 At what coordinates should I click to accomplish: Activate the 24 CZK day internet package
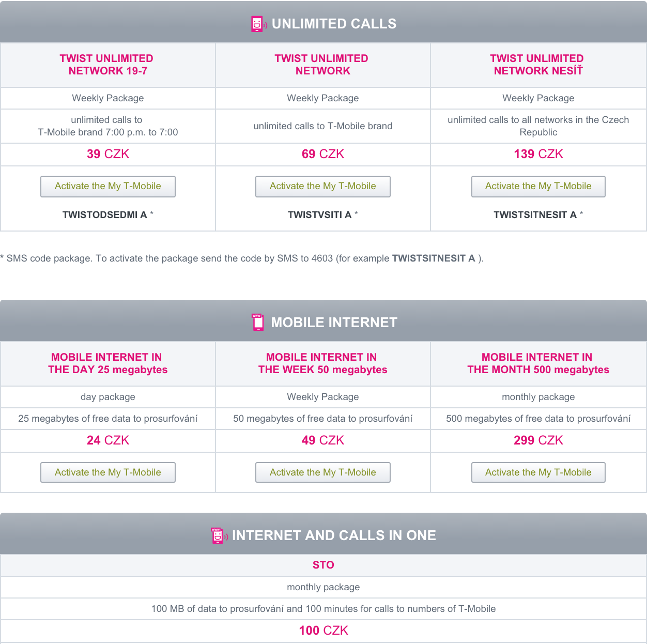[x=108, y=472]
